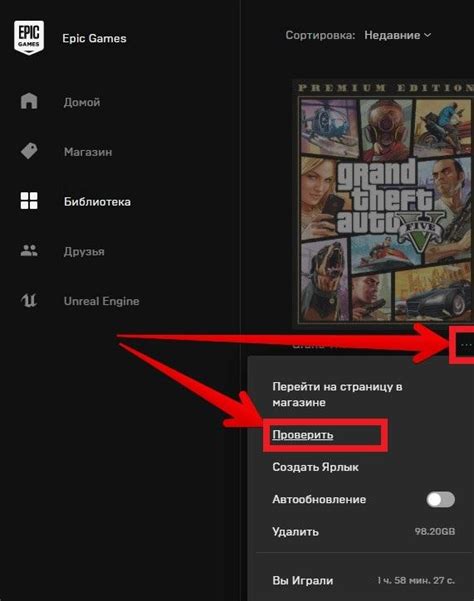Select Создать Ярлык menu entry
Image resolution: width=474 pixels, height=601 pixels.
(x=315, y=467)
